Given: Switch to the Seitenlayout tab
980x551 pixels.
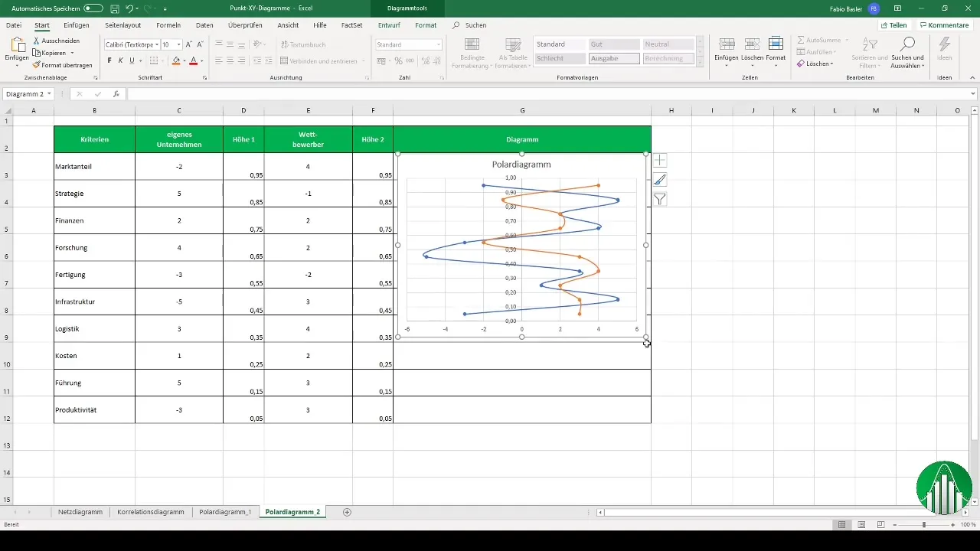Looking at the screenshot, I should [122, 25].
